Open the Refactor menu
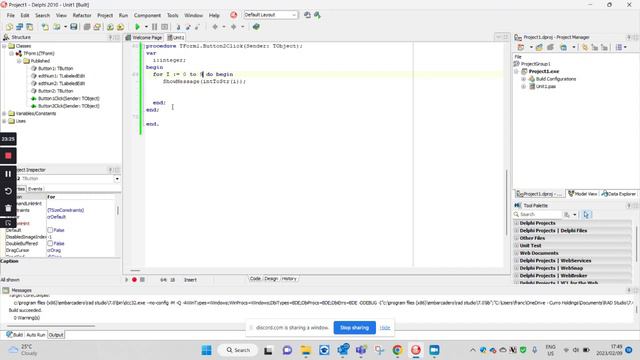The width and height of the screenshot is (640, 360). click(82, 15)
